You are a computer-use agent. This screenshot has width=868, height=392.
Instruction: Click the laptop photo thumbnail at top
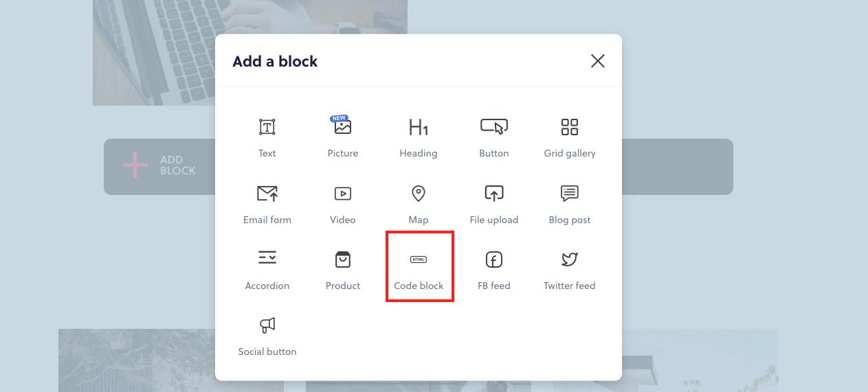click(250, 52)
